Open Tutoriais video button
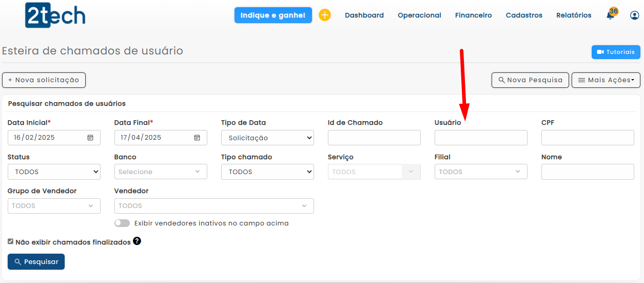The width and height of the screenshot is (644, 283). 616,52
